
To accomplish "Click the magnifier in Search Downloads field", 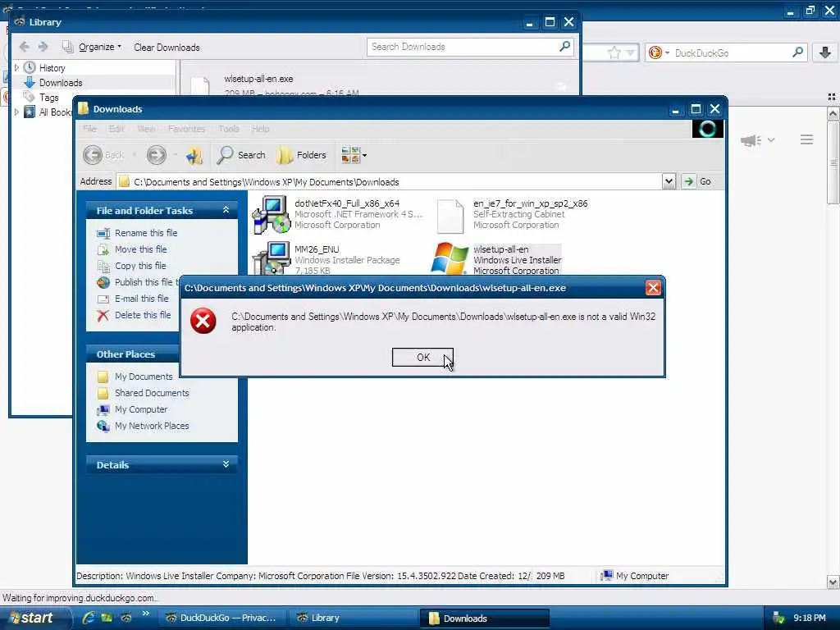I will [x=564, y=47].
